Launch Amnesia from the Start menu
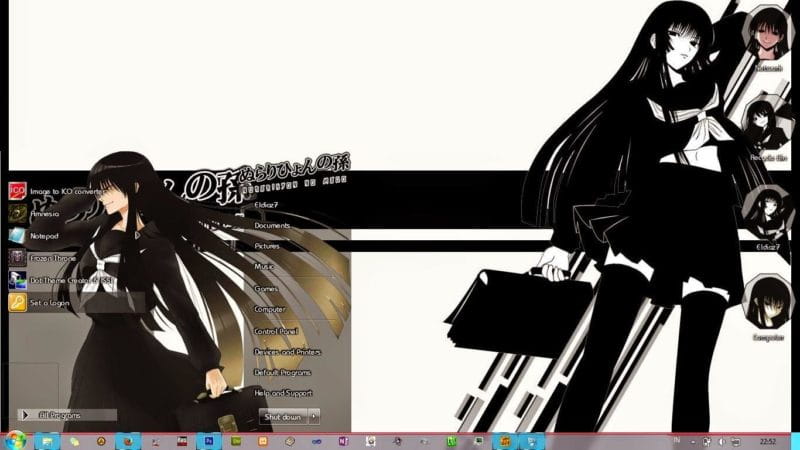 click(47, 213)
